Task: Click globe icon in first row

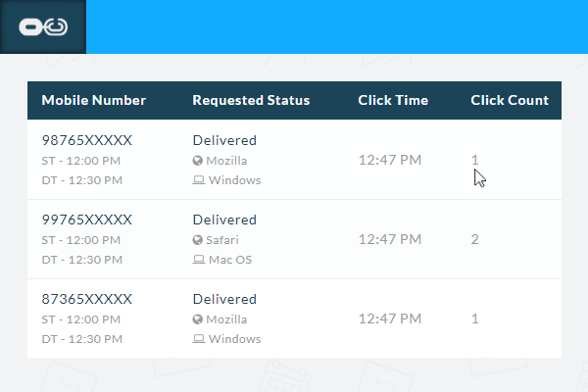Action: tap(198, 161)
